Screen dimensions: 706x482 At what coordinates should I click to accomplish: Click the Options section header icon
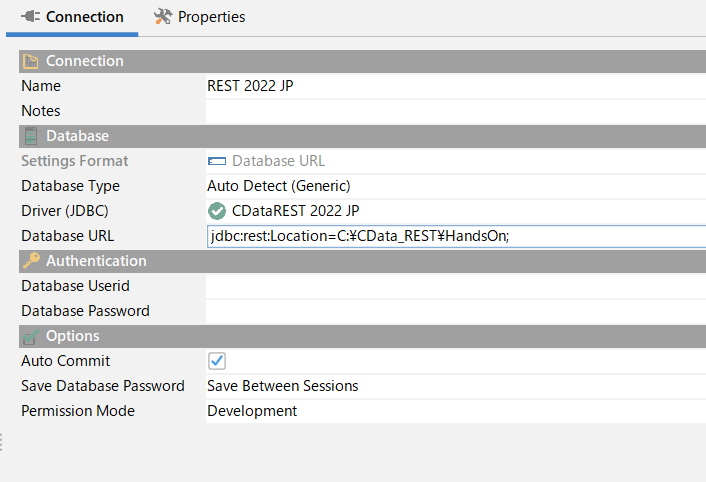pos(31,336)
